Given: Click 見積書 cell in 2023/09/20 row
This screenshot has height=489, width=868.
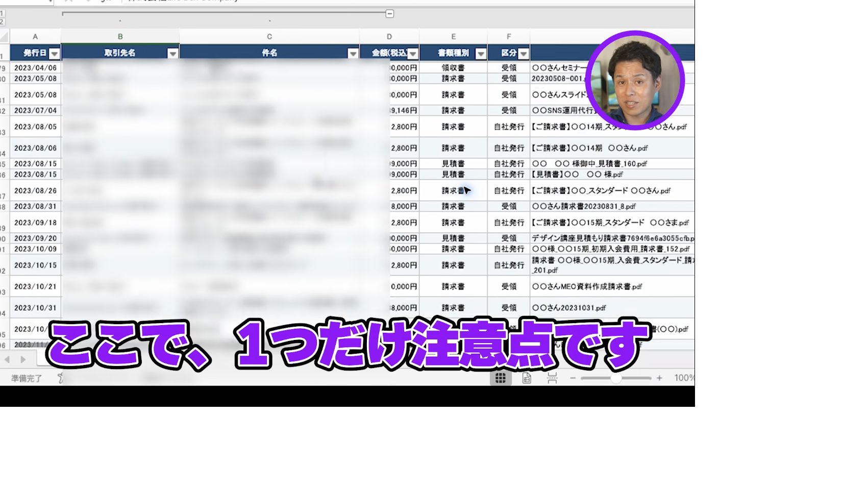Looking at the screenshot, I should 453,238.
